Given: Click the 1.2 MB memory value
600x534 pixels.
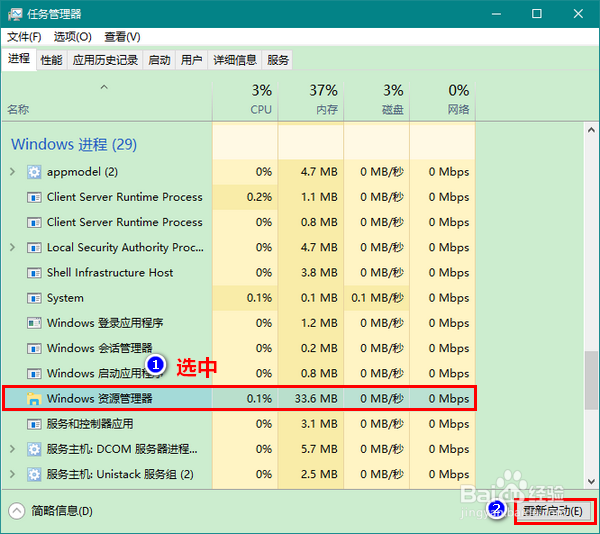Looking at the screenshot, I should click(x=319, y=323).
